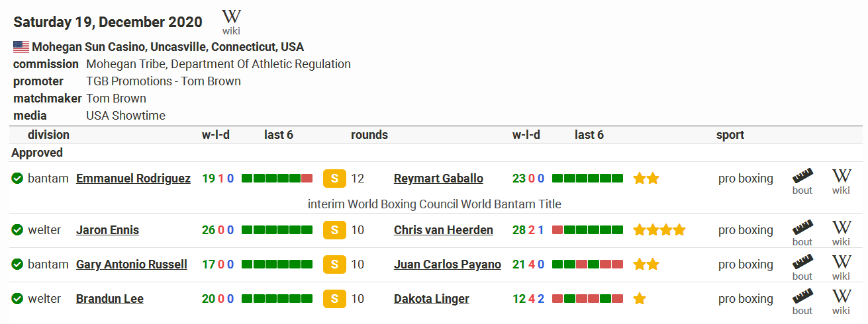
Task: Click US flag beside Mohegan Sun Casino
Action: click(x=21, y=47)
